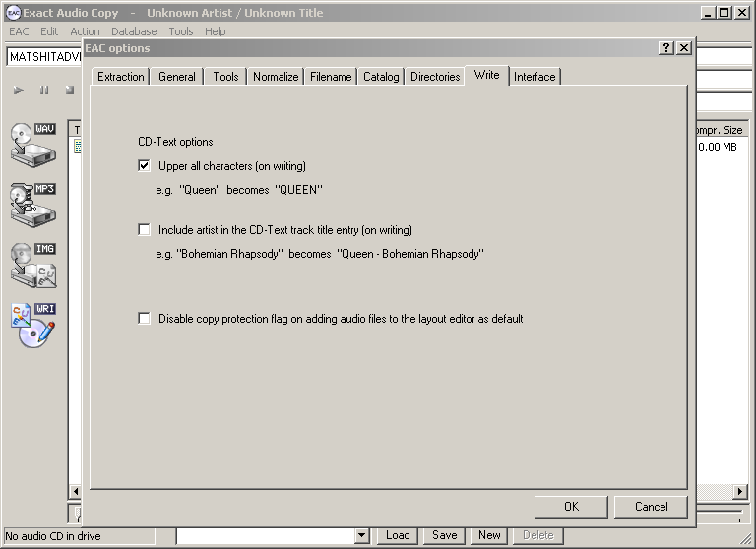Click track list scrollbar left arrow
This screenshot has width=756, height=549.
click(75, 491)
